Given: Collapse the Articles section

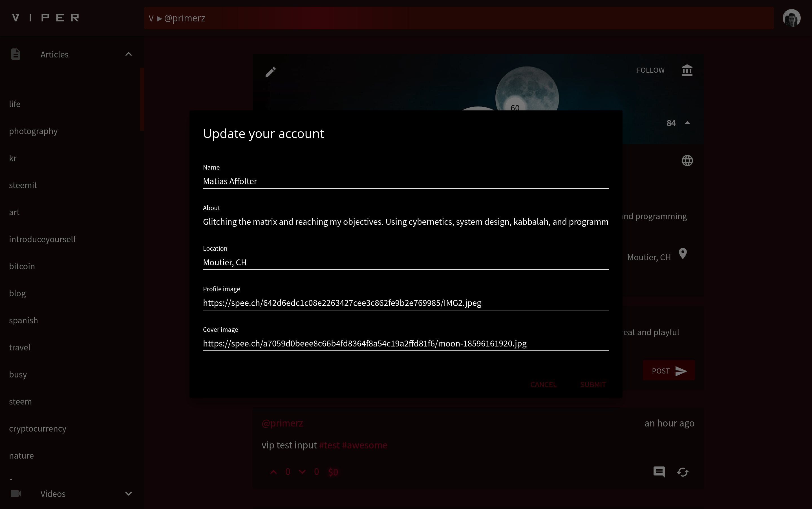Looking at the screenshot, I should click(128, 54).
